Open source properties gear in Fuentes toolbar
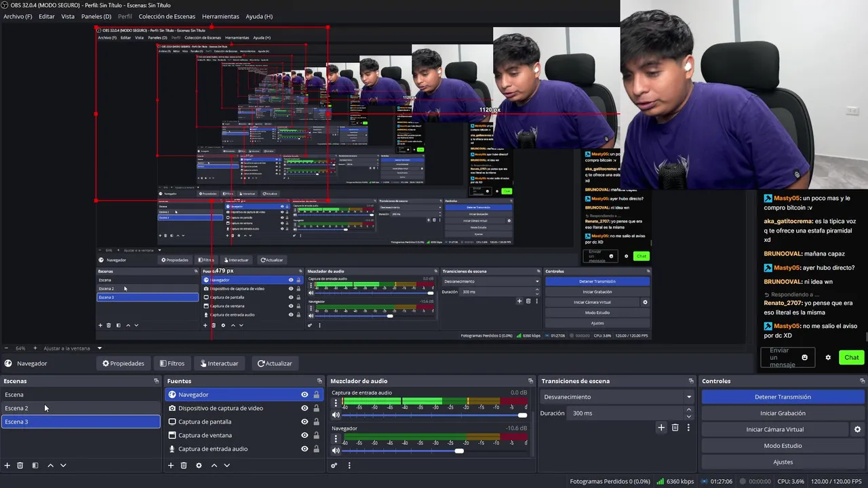Image resolution: width=868 pixels, height=488 pixels. click(199, 466)
